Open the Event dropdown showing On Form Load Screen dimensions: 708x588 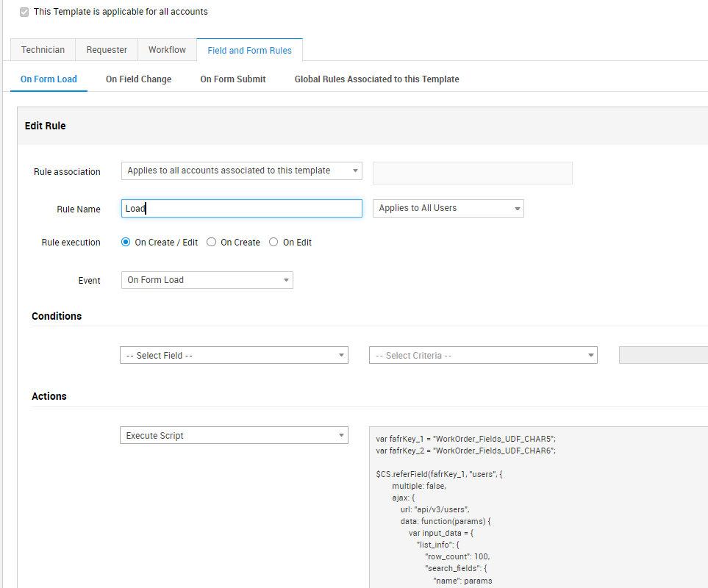click(207, 280)
